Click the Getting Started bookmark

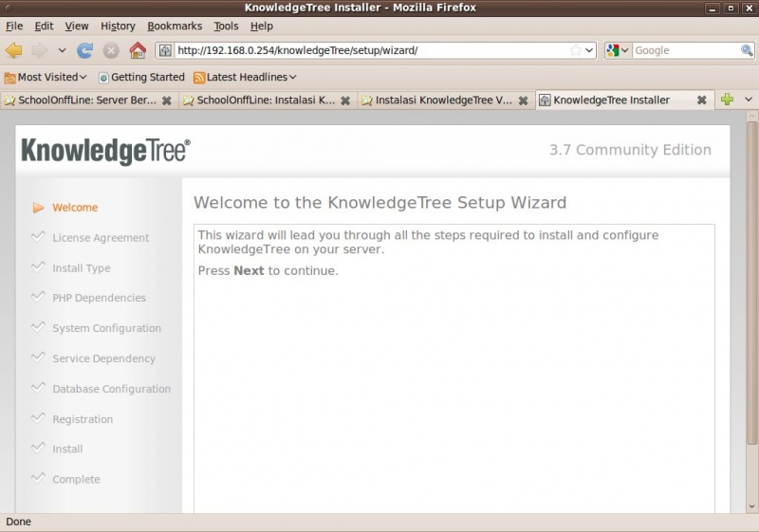click(x=141, y=77)
